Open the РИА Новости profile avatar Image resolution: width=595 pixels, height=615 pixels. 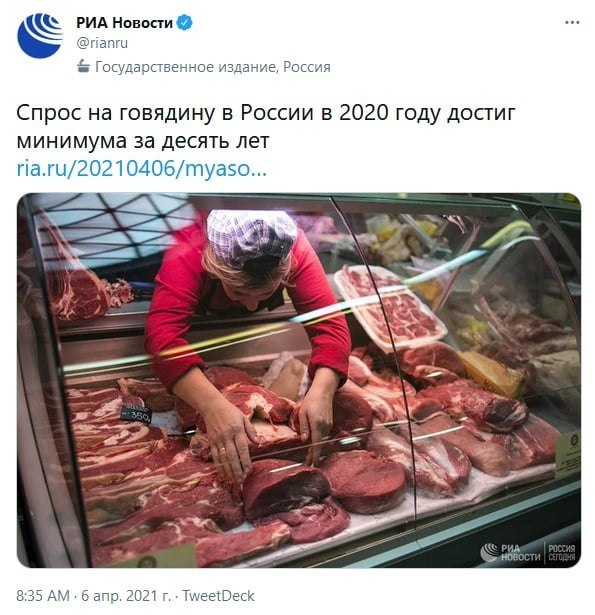coord(40,36)
